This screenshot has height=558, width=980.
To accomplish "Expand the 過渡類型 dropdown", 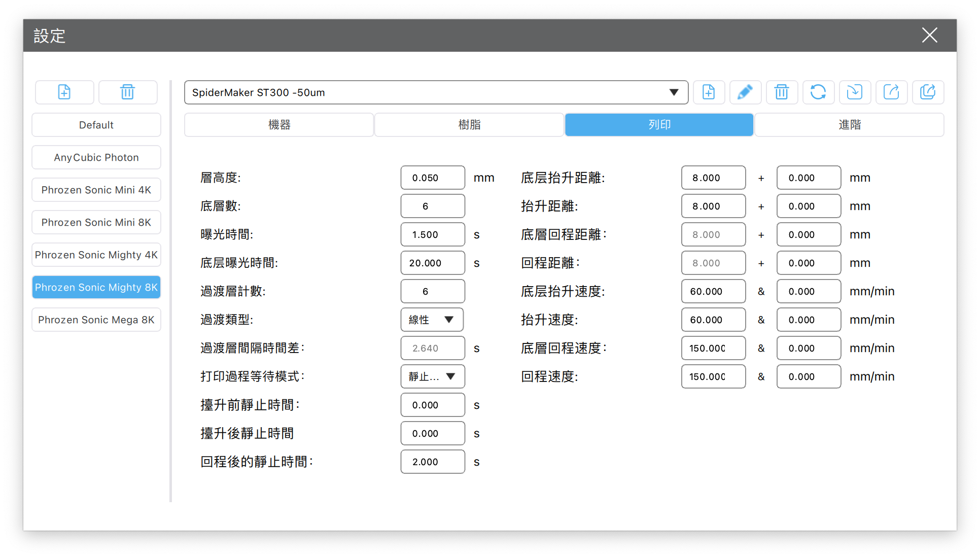I will click(432, 320).
